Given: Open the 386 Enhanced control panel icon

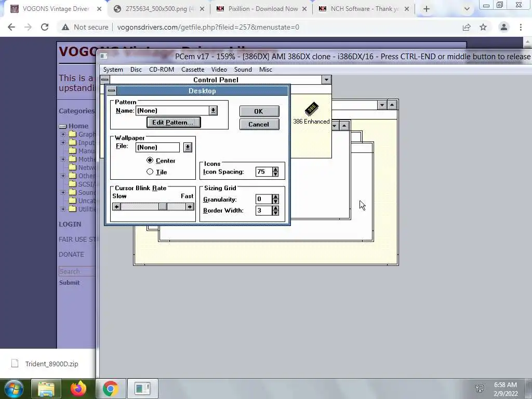Looking at the screenshot, I should [311, 113].
